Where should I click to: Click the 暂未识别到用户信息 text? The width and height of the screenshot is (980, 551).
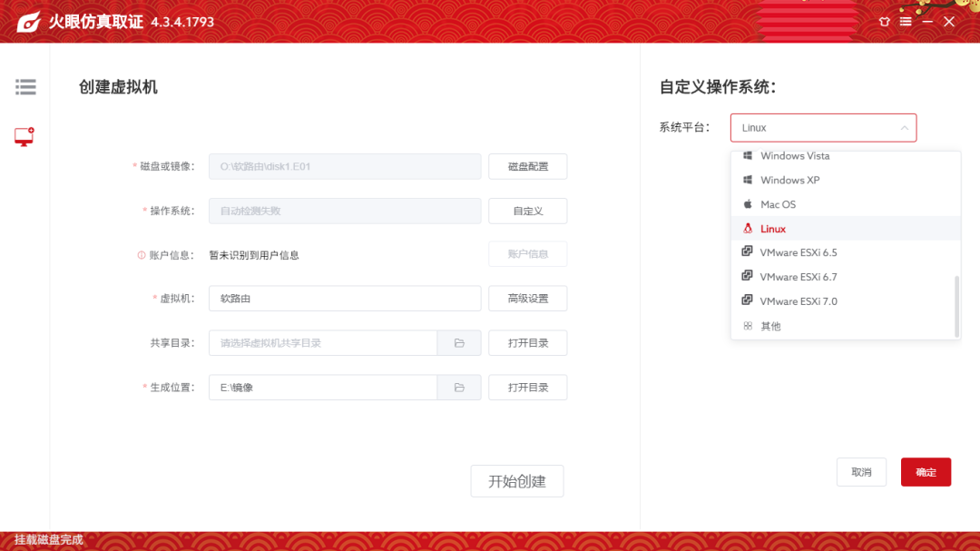pyautogui.click(x=254, y=255)
